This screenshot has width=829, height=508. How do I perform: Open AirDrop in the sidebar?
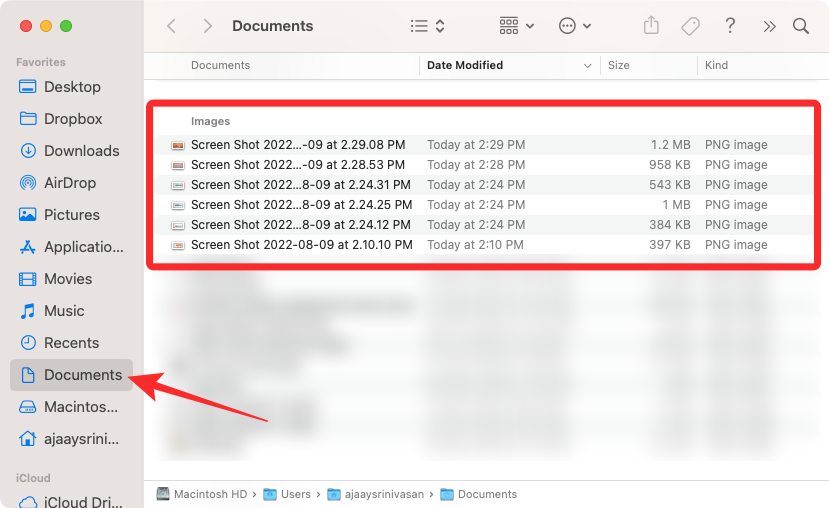click(72, 183)
